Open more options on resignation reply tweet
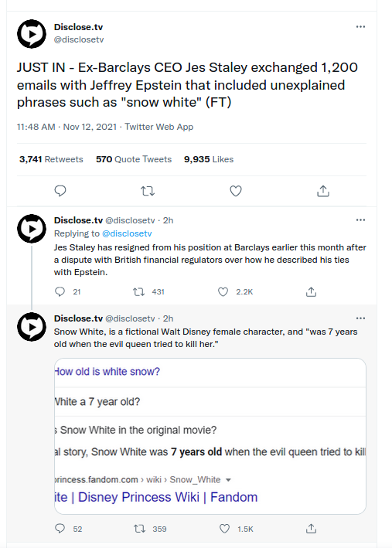The height and width of the screenshot is (548, 392). tap(360, 220)
